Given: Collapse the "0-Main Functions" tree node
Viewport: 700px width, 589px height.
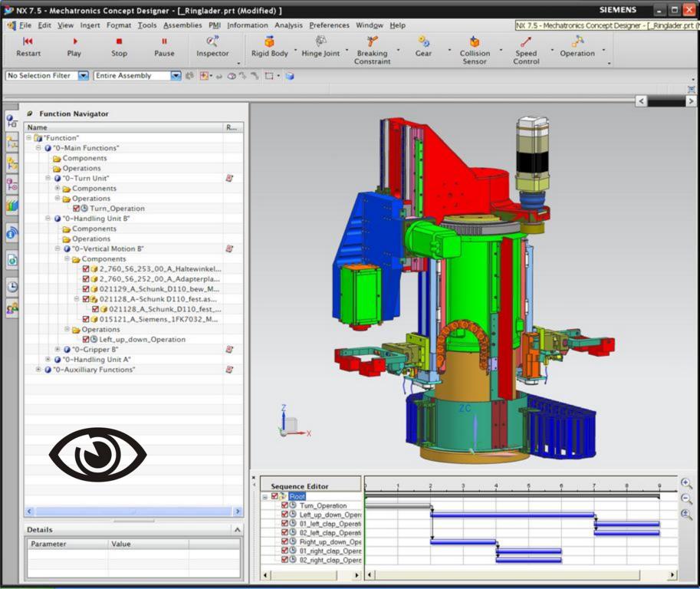Looking at the screenshot, I should pyautogui.click(x=38, y=148).
